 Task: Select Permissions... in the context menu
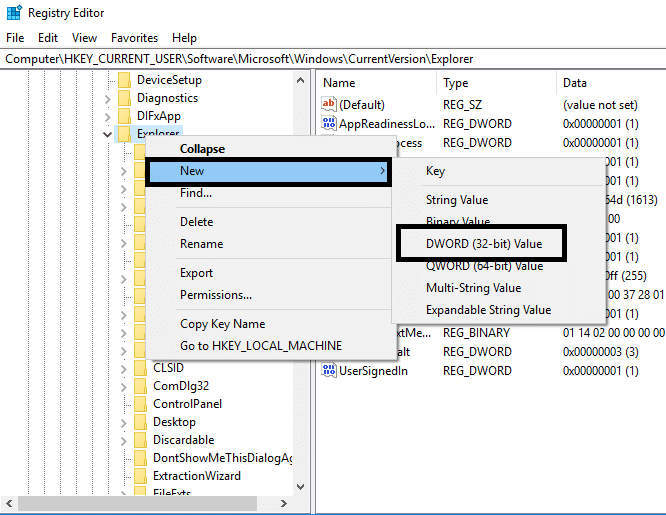tap(215, 295)
